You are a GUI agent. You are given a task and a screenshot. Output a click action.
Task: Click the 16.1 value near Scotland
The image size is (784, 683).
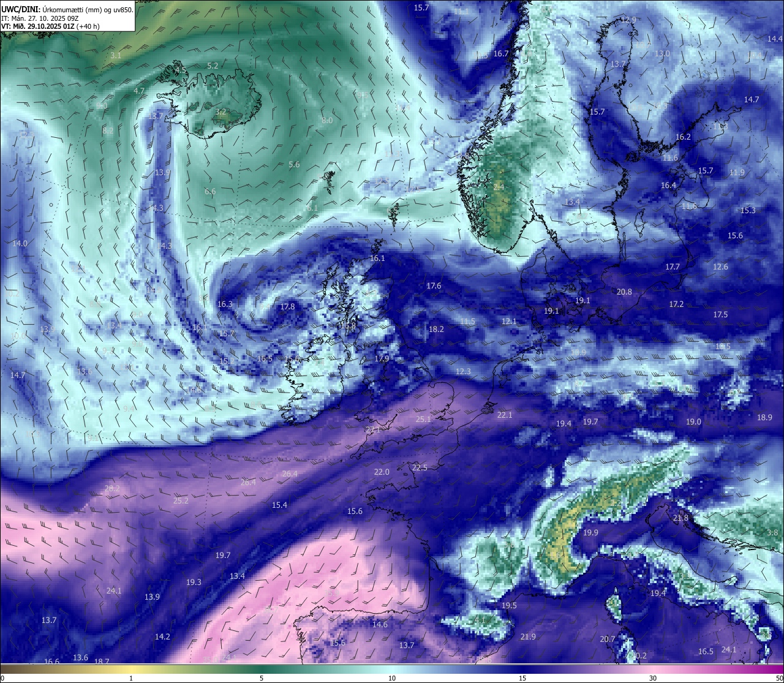[377, 258]
